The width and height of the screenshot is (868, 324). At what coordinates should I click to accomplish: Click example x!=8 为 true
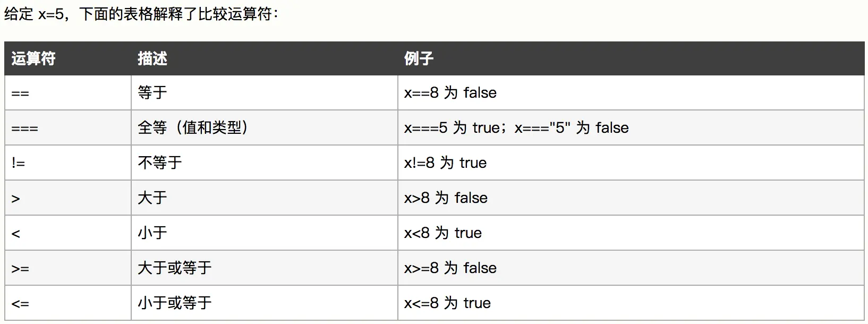(445, 163)
